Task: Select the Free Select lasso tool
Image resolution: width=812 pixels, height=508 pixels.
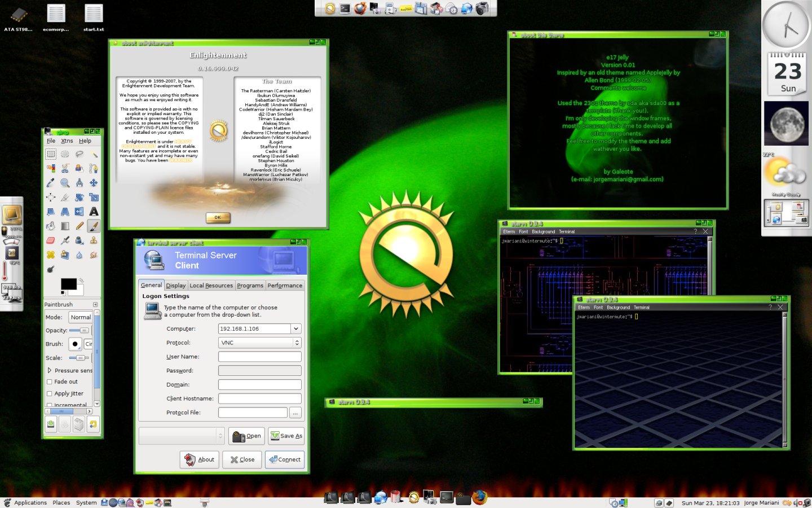Action: (80, 154)
